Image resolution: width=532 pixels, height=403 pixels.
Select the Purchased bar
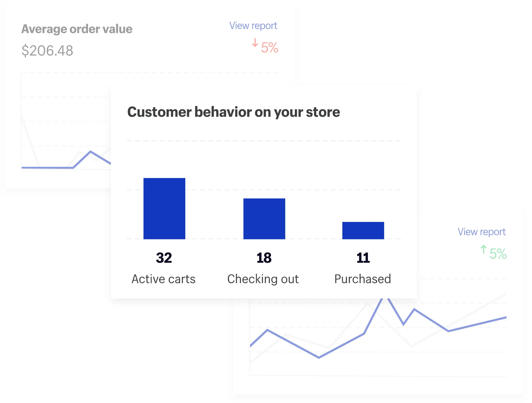(x=363, y=230)
